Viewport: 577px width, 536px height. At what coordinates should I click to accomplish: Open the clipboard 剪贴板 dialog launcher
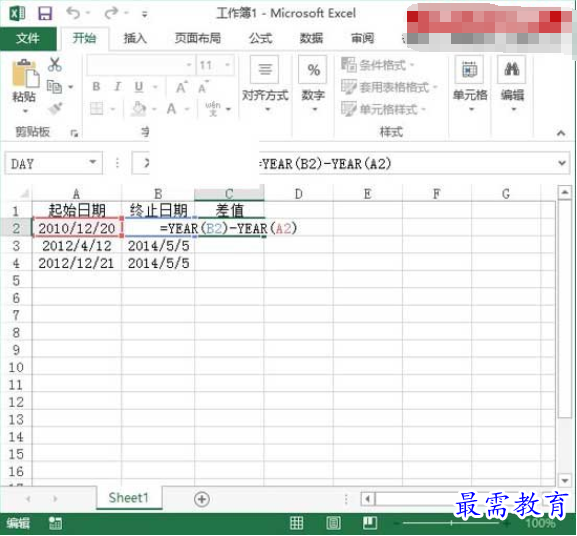point(74,133)
